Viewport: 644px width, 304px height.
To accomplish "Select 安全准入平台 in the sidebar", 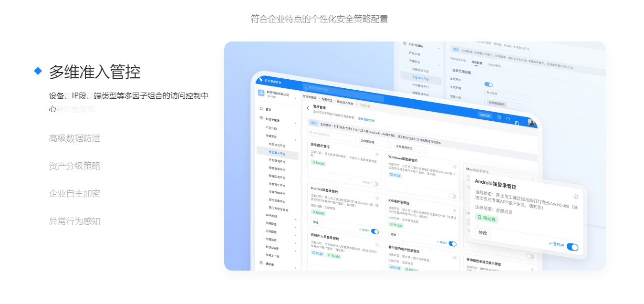I will pyautogui.click(x=277, y=153).
